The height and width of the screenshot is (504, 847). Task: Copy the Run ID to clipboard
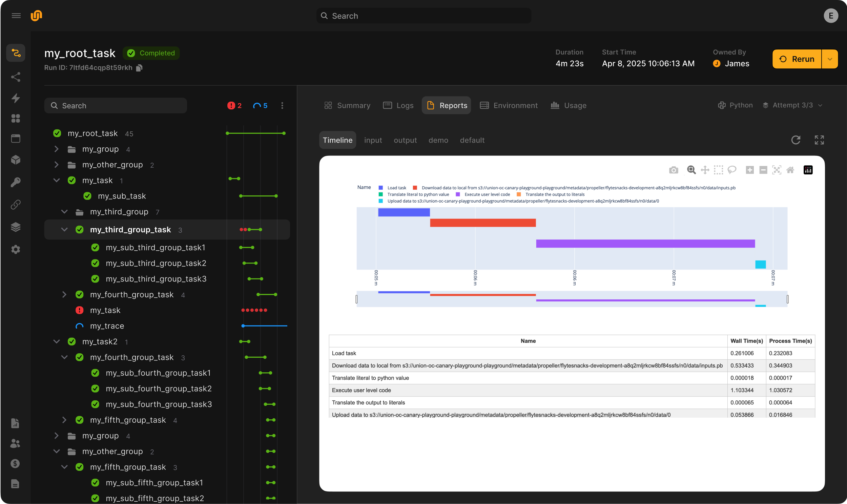(x=139, y=68)
